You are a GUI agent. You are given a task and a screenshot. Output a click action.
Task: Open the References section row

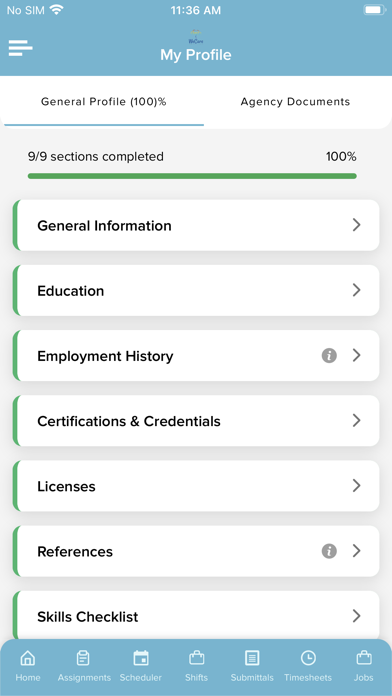coord(196,551)
